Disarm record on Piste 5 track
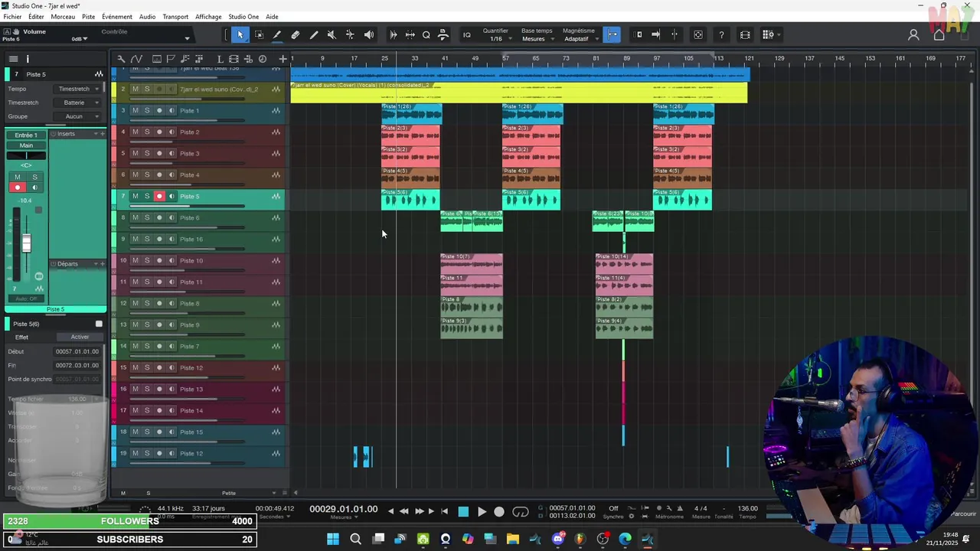 159,196
